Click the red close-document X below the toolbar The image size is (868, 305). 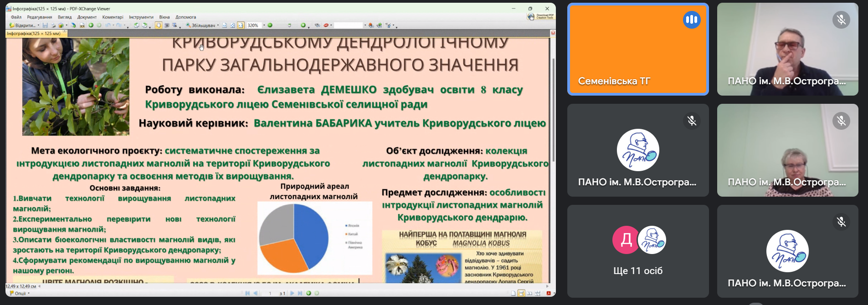[553, 33]
